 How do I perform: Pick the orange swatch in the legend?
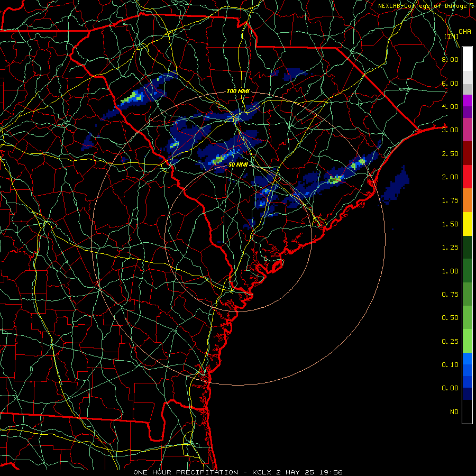(467, 200)
